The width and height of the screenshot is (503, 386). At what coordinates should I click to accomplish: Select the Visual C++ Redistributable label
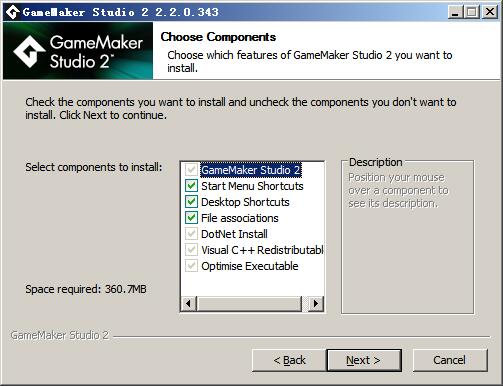(262, 250)
